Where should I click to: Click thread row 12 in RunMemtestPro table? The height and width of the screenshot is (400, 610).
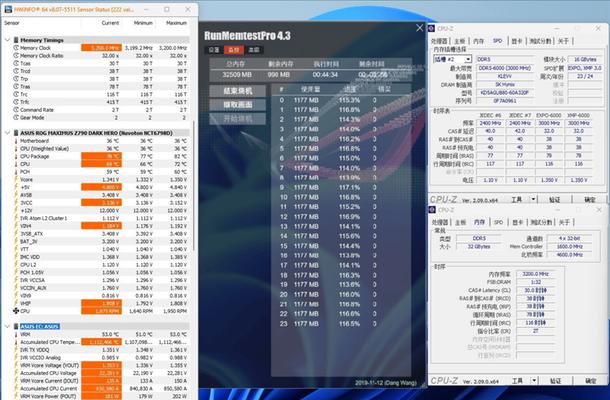pos(341,217)
